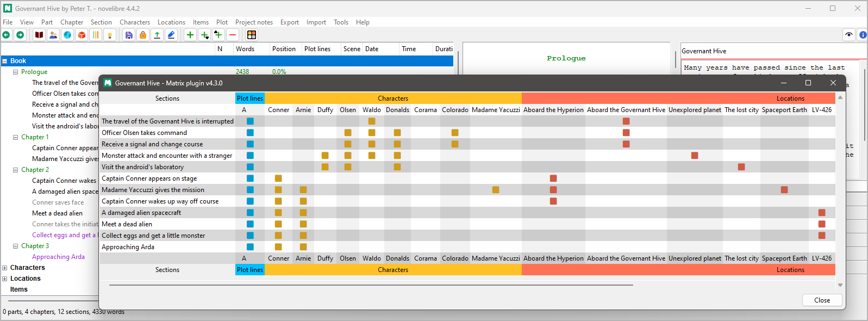Click the blue info icon at toolbar right
Viewport: 868px width, 321px height.
click(x=863, y=35)
